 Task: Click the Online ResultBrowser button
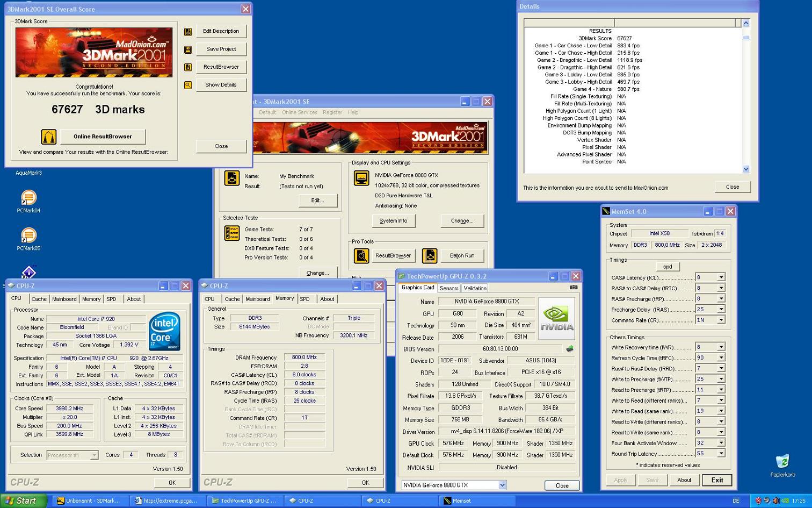point(103,137)
